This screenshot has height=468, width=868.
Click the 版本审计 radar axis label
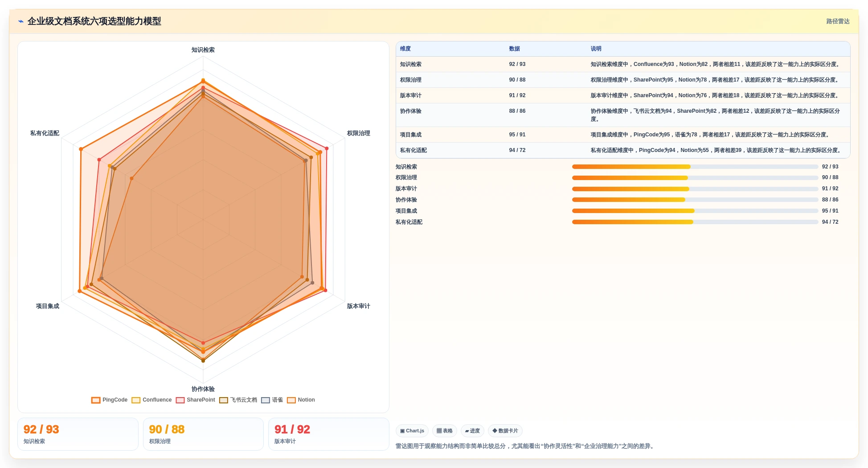click(359, 306)
